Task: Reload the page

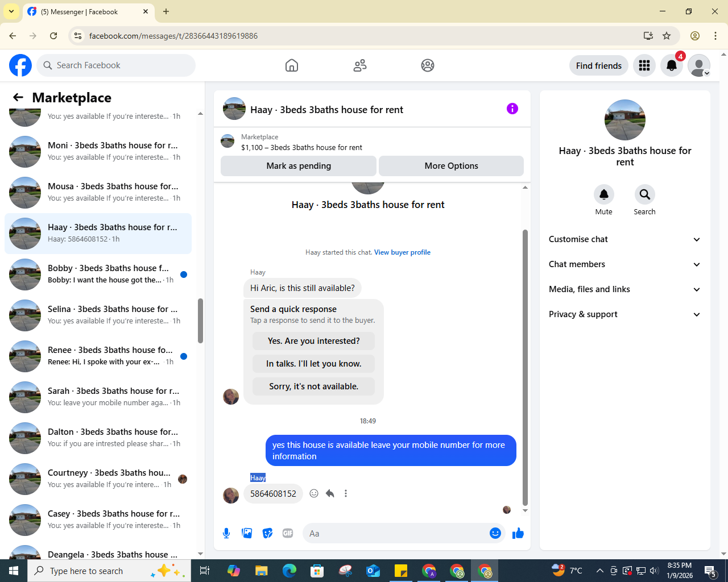Action: 53,36
